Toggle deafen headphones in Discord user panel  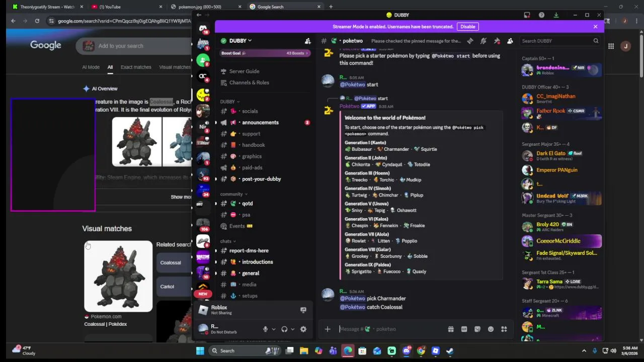[284, 329]
